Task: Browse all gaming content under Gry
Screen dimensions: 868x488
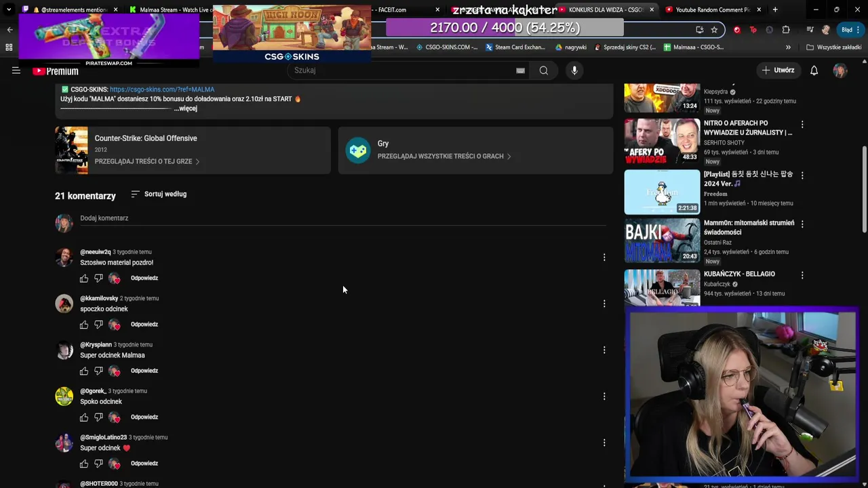Action: click(475, 150)
